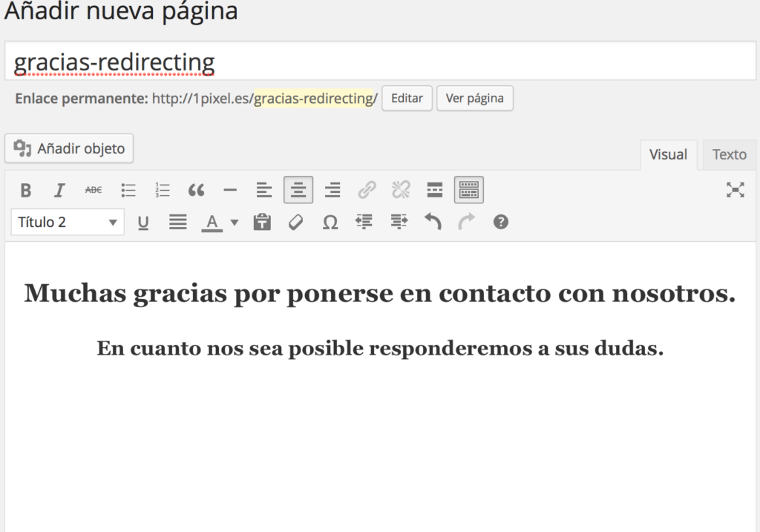760x532 pixels.
Task: Increase the paragraph indent
Action: (399, 223)
